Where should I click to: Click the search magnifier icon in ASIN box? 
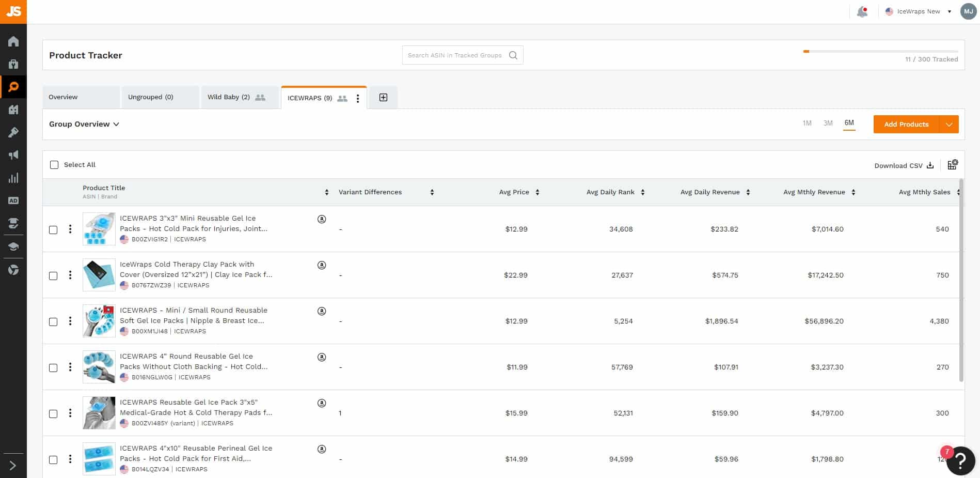513,55
